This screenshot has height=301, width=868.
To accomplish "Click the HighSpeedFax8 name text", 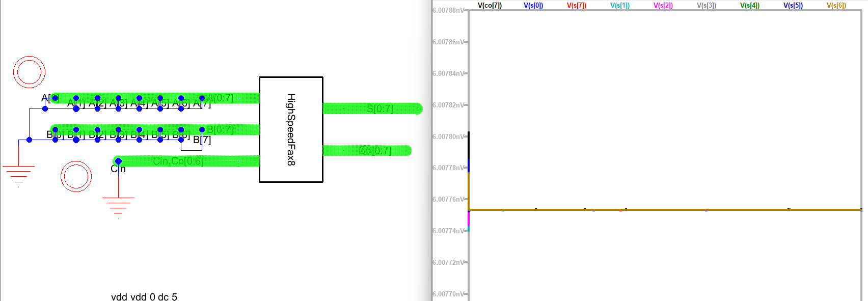I will (291, 129).
